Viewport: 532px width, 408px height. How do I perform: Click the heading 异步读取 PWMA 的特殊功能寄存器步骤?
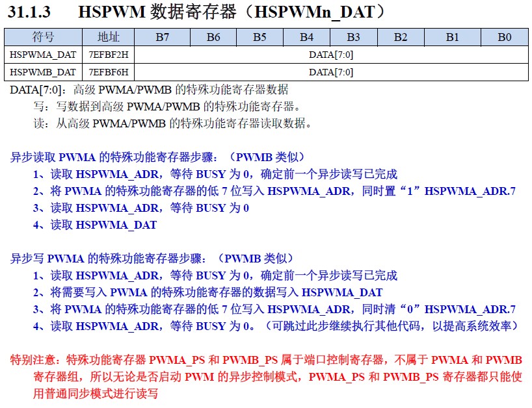point(157,157)
